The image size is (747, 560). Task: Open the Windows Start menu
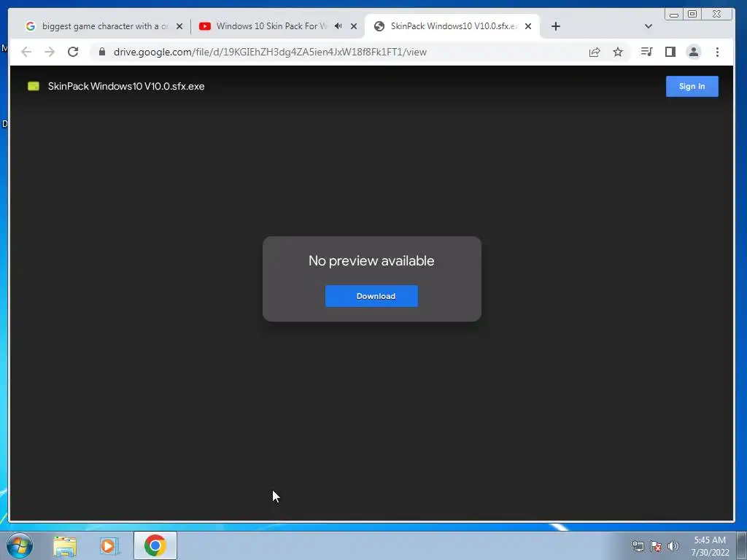coord(20,545)
